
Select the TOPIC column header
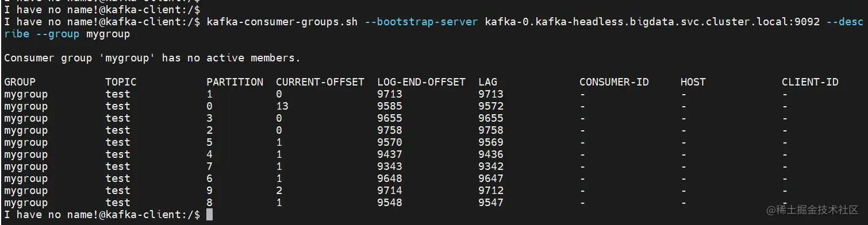[121, 82]
